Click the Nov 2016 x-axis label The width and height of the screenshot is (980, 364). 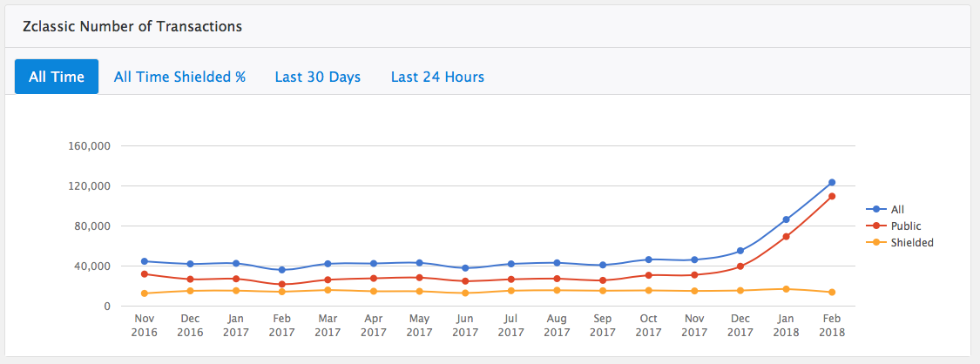[145, 326]
